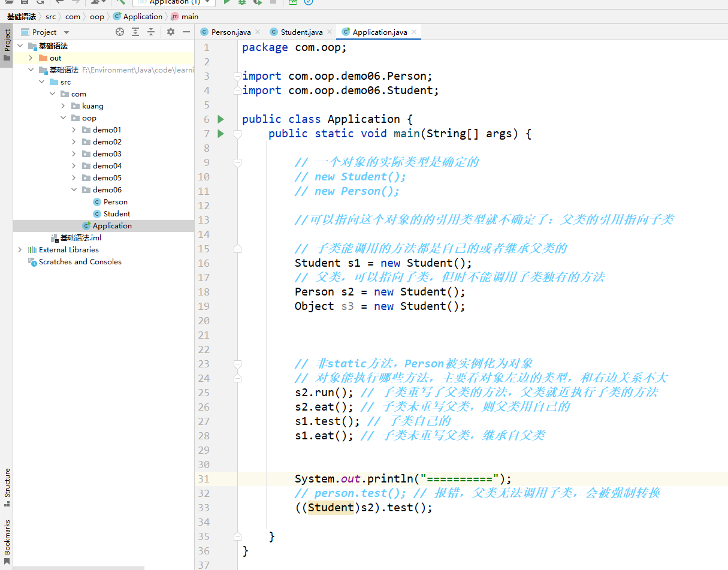Close the Person.java tab
This screenshot has height=570, width=728.
coord(258,32)
